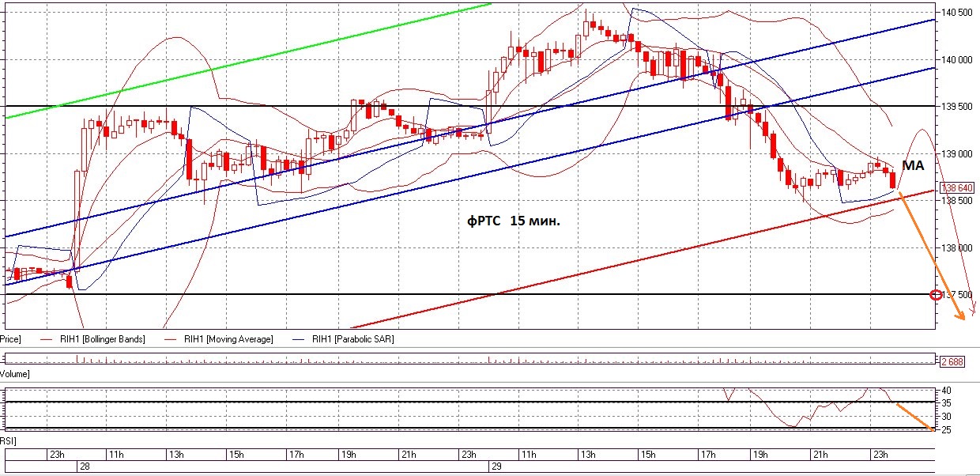Click the date label 29 on time axis
The width and height of the screenshot is (980, 476).
(497, 467)
